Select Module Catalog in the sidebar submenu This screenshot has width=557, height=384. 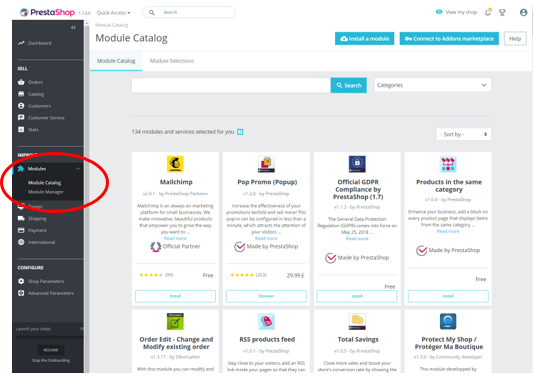pos(44,183)
